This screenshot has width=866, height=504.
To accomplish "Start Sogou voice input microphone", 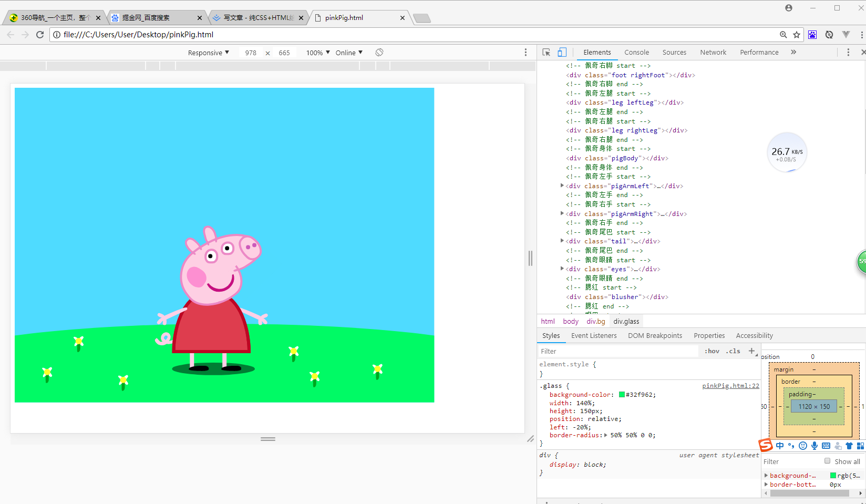I will pos(815,446).
